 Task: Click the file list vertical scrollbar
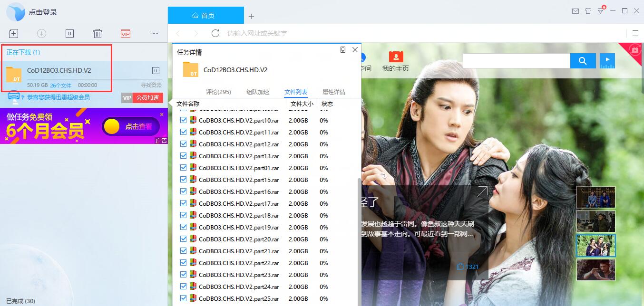(x=359, y=241)
